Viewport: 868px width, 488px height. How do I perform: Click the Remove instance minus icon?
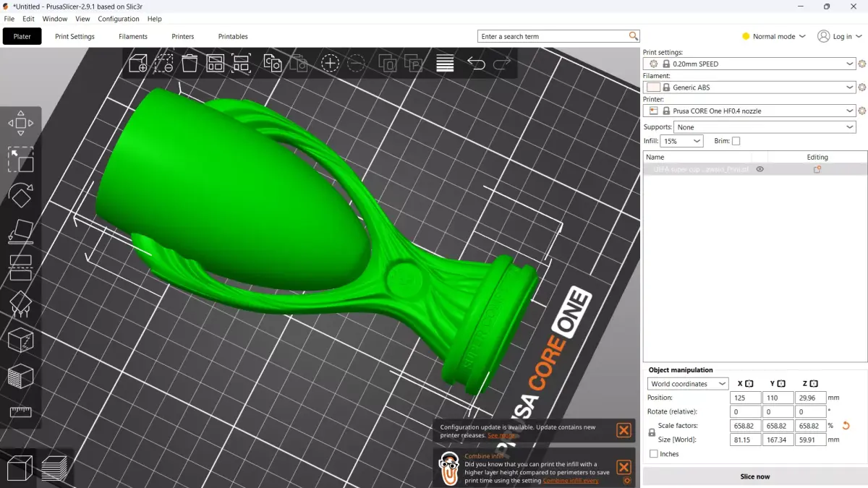356,63
